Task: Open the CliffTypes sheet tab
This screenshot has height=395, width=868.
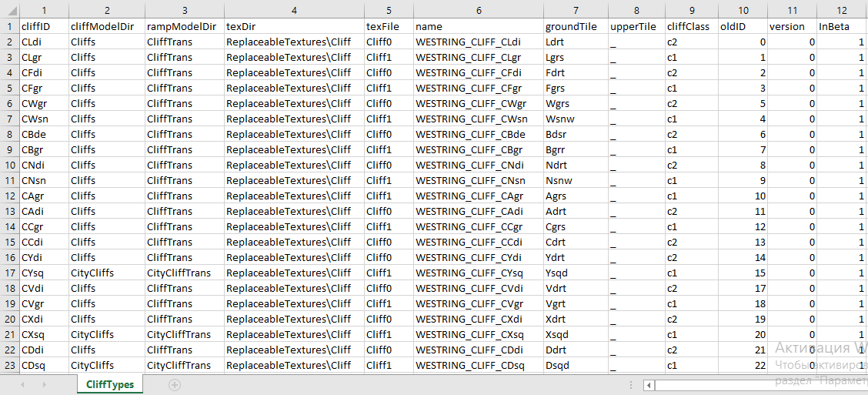Action: click(109, 384)
